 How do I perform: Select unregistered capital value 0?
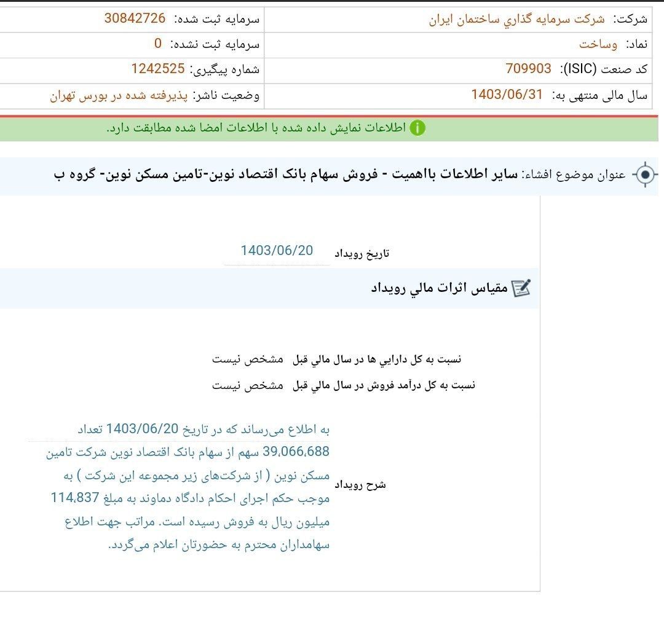158,43
